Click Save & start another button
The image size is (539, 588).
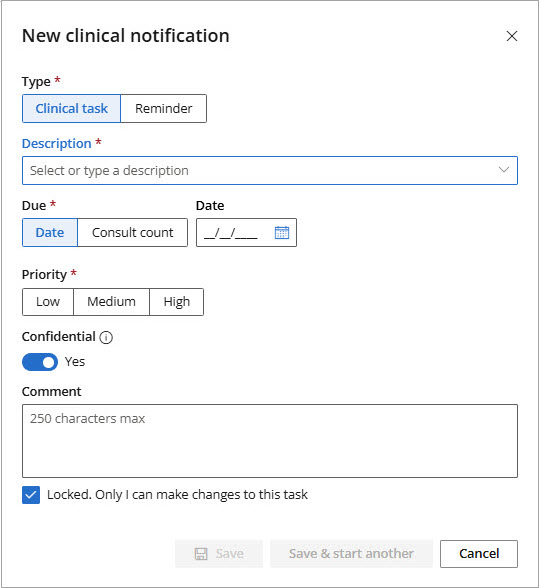point(351,554)
